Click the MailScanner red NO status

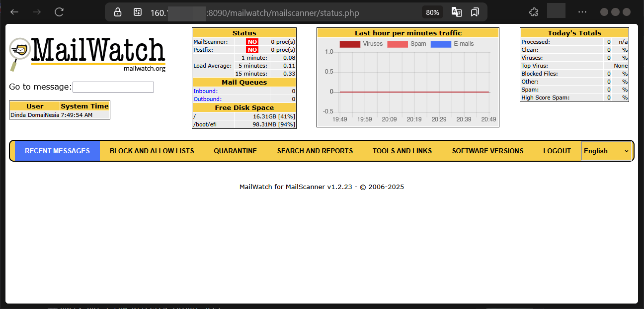click(x=252, y=42)
